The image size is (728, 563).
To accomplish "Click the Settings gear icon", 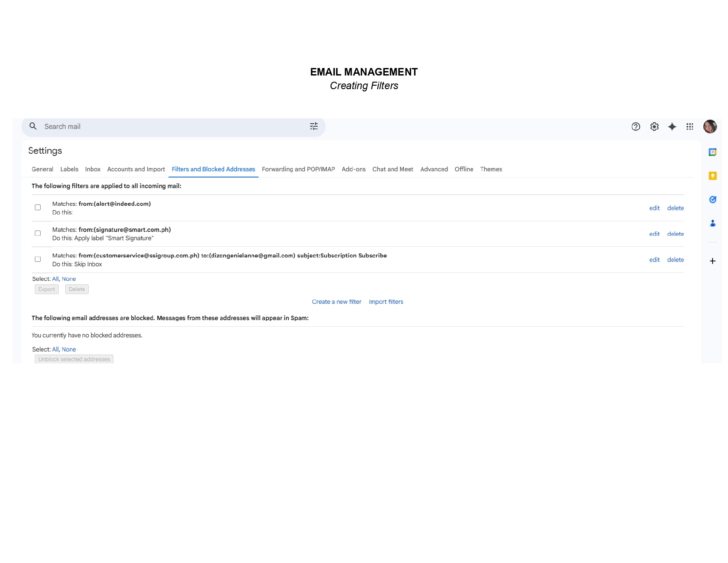I will tap(654, 127).
